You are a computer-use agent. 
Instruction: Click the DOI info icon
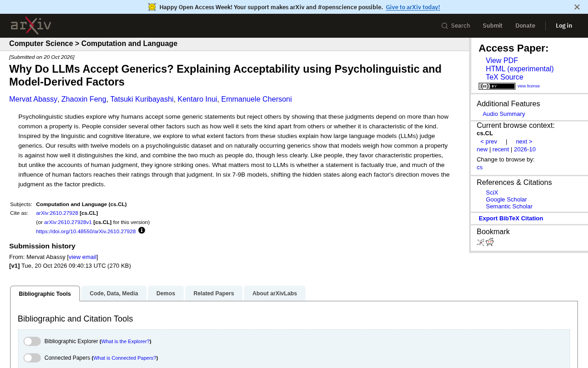pos(141,230)
